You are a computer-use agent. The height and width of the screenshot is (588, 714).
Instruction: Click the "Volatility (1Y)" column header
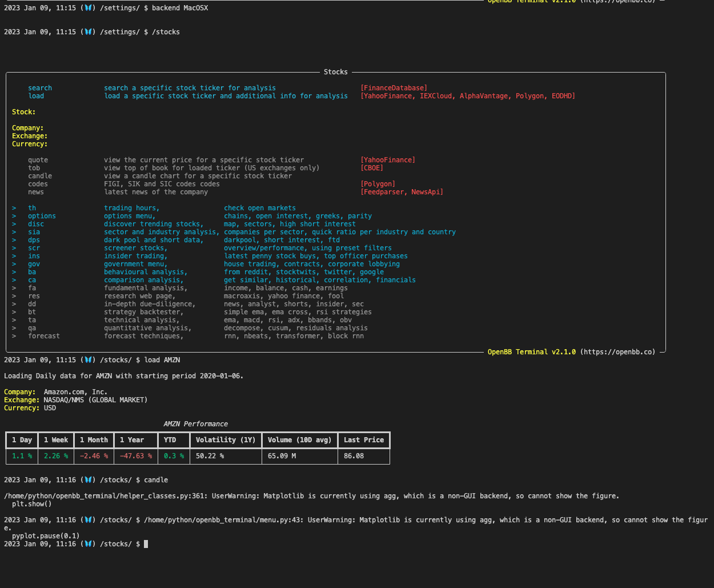(x=226, y=440)
